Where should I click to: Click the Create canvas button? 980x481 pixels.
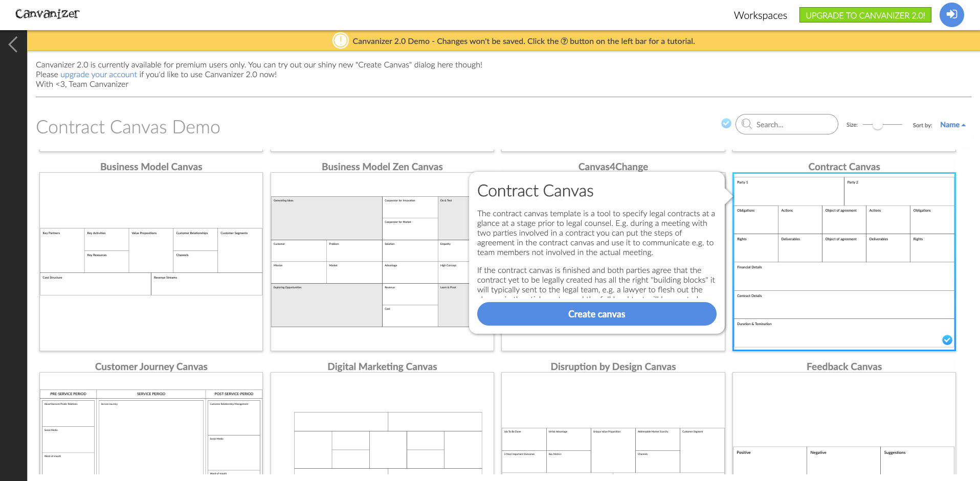click(596, 314)
